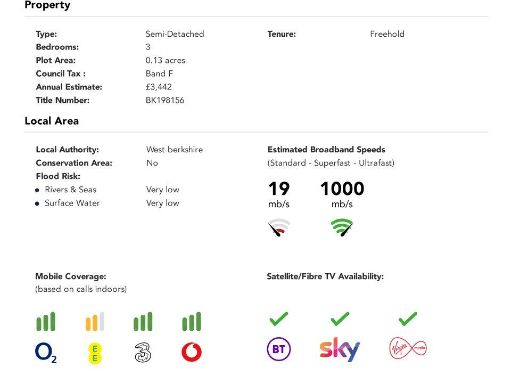This screenshot has height=384, width=512.
Task: Click the EE orange signal strength bars
Action: click(95, 322)
